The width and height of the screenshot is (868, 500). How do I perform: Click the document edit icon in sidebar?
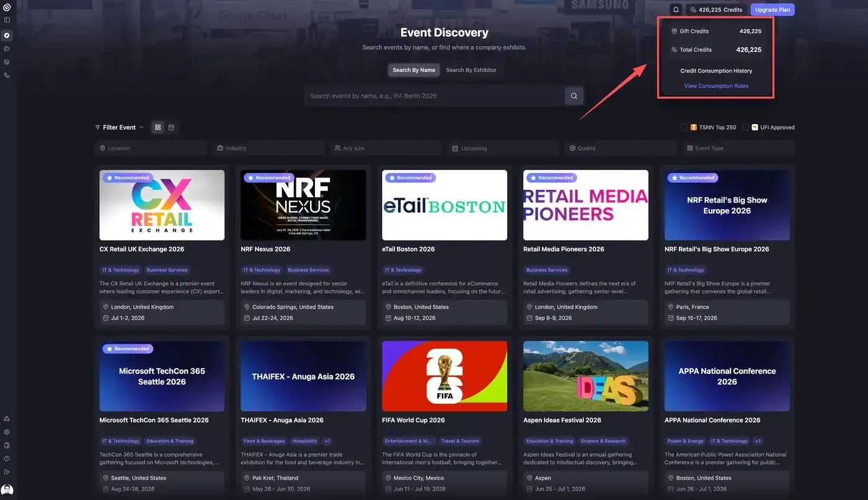click(x=7, y=445)
